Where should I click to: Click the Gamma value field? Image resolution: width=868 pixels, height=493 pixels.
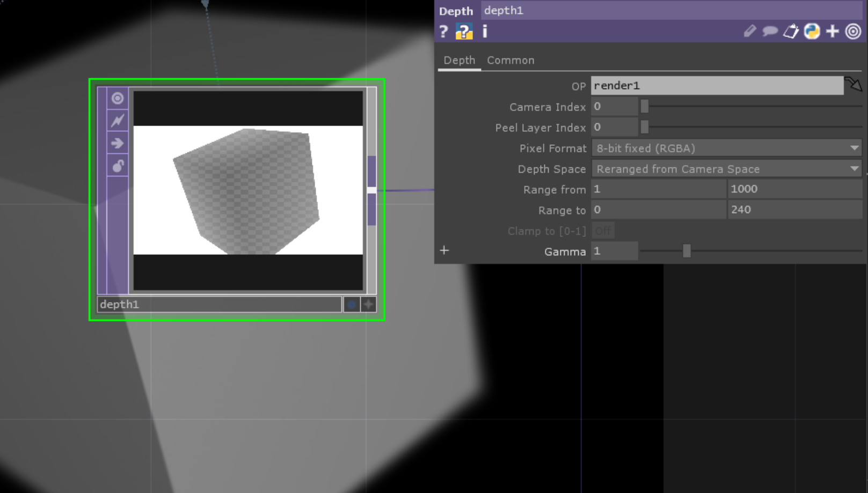tap(614, 251)
